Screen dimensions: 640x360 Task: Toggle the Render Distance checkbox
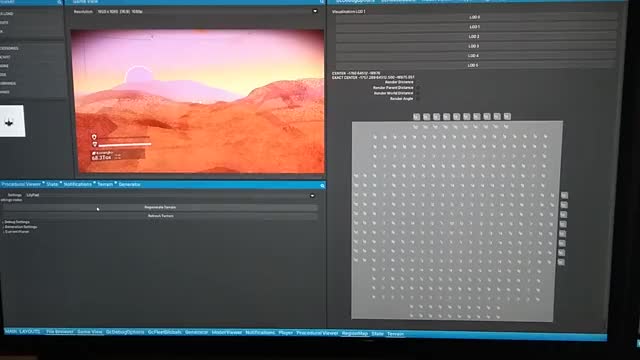(417, 82)
